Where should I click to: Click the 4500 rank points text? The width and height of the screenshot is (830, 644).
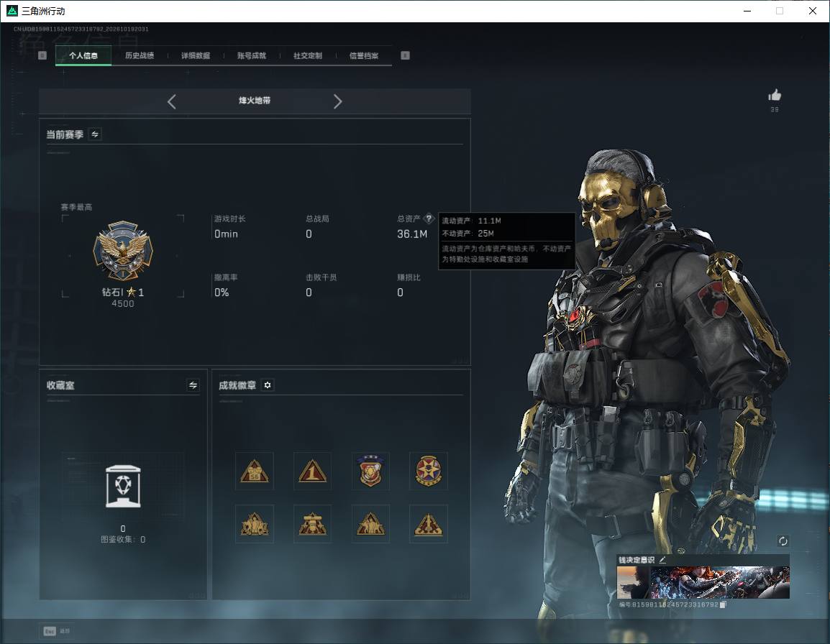click(123, 304)
